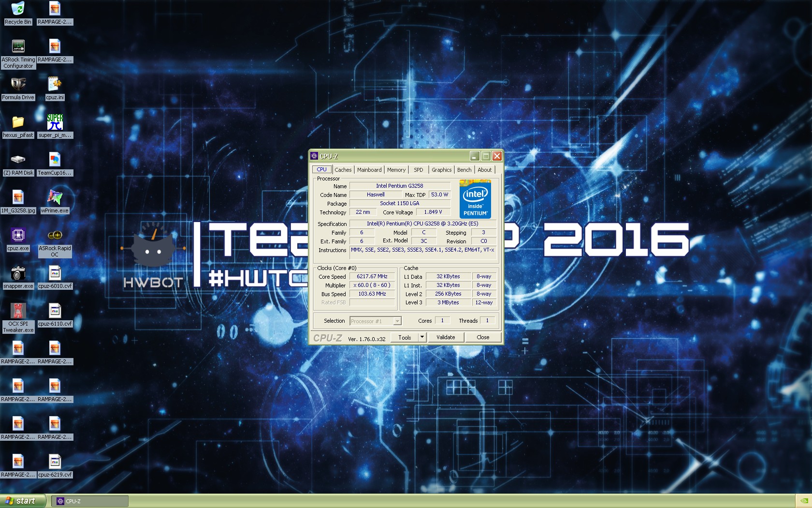Click the Haswell code name value

376,194
